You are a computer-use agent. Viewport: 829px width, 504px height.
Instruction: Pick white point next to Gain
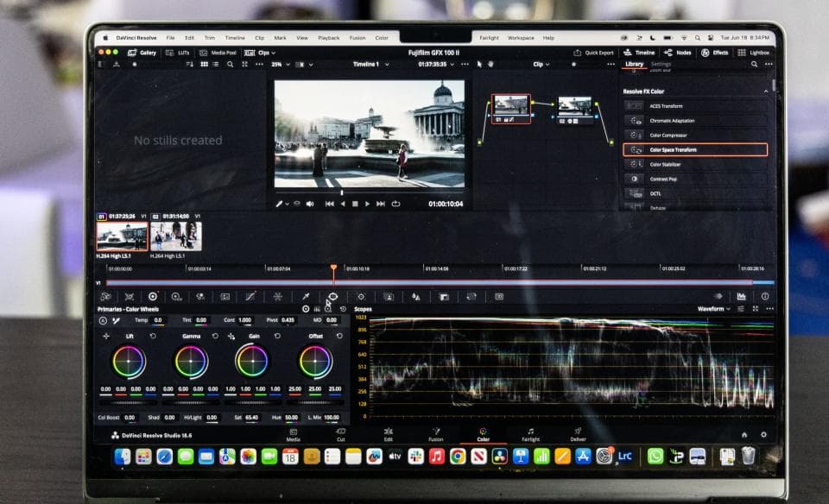(231, 336)
